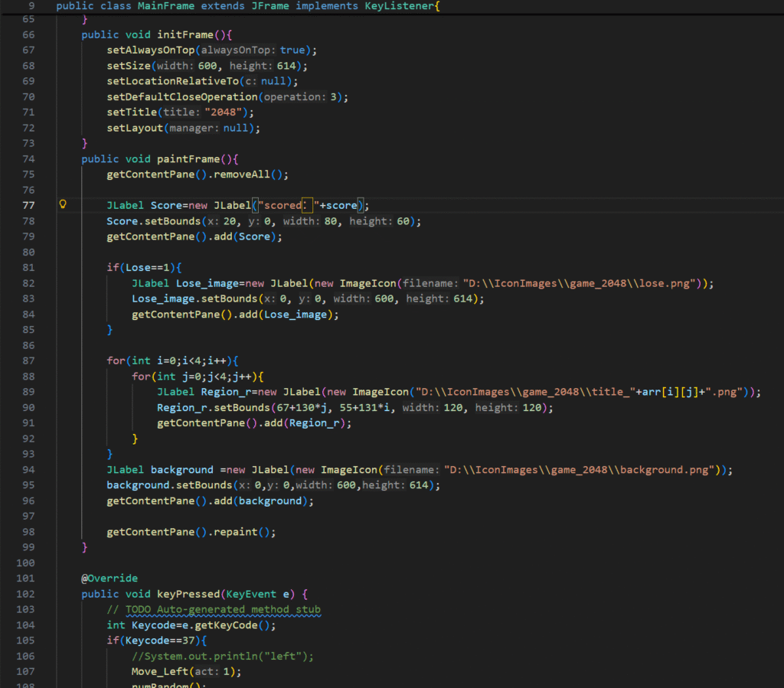Viewport: 784px width, 688px height.
Task: Click the TODO Auto-generated method stub comment
Action: 214,609
